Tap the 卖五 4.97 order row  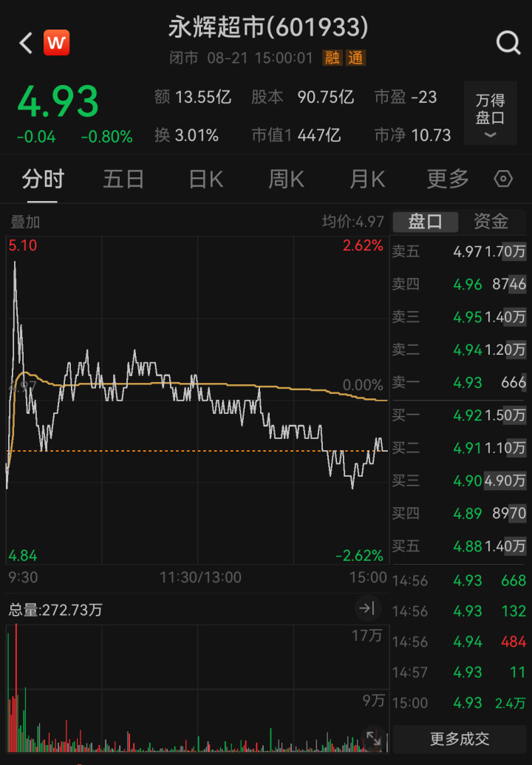(459, 251)
